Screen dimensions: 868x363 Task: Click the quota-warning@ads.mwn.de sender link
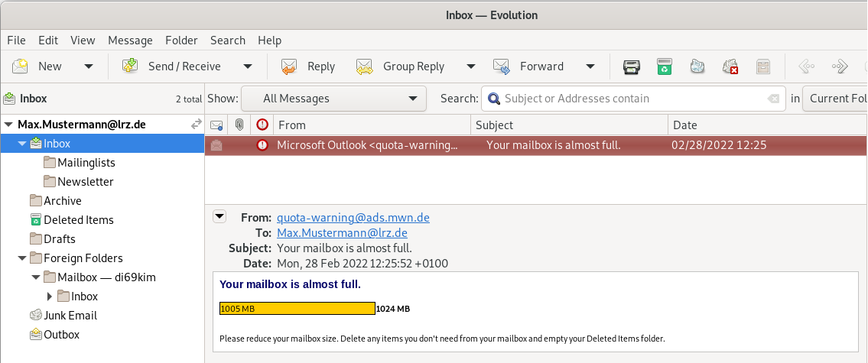click(x=353, y=218)
